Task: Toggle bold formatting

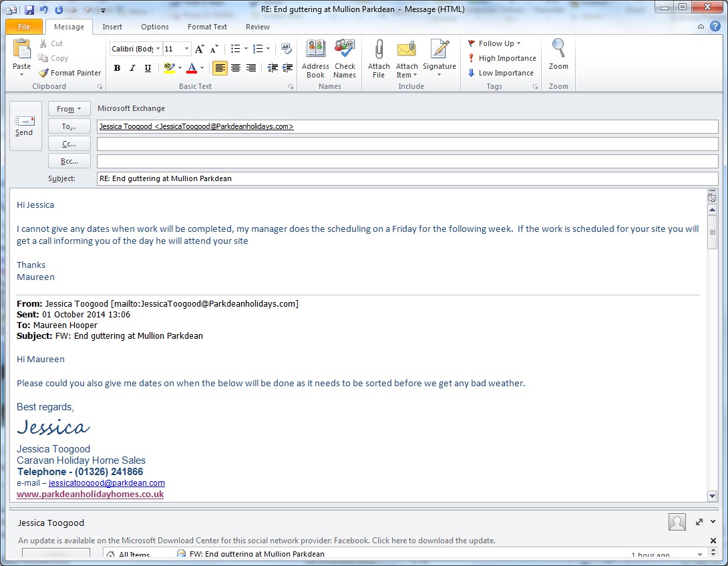Action: (117, 68)
